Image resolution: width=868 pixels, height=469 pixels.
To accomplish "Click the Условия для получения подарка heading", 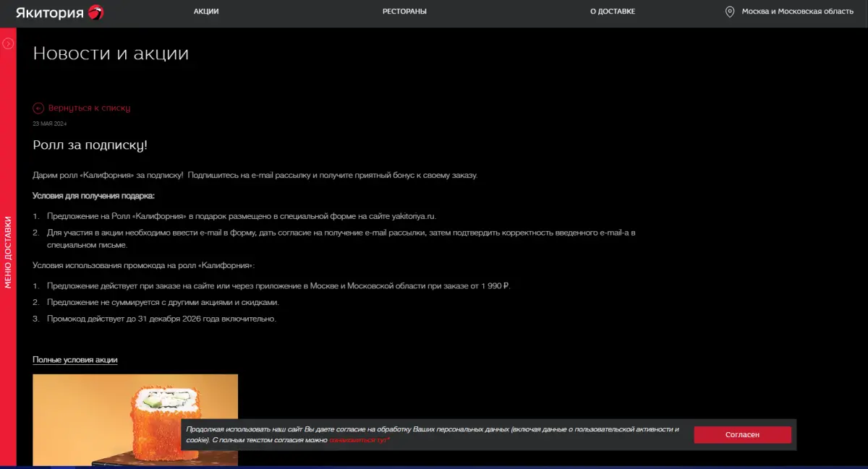I will coord(93,196).
